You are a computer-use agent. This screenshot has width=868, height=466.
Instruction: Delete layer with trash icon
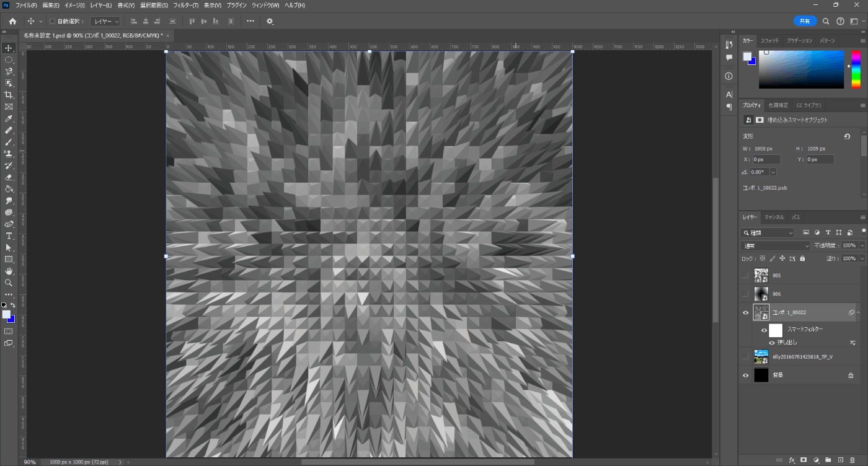pos(852,460)
